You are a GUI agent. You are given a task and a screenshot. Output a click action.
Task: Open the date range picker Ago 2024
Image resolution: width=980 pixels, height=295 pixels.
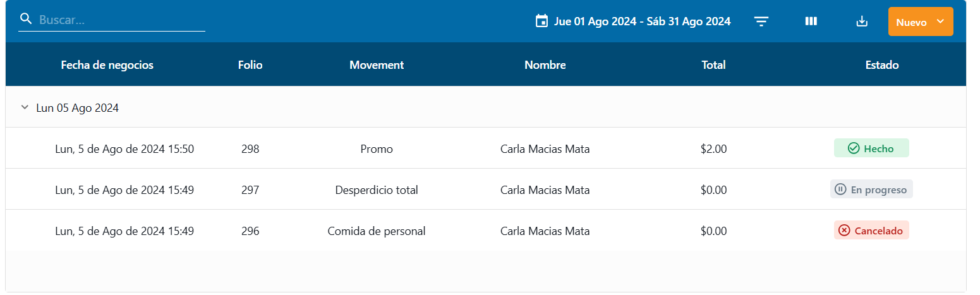click(x=642, y=21)
